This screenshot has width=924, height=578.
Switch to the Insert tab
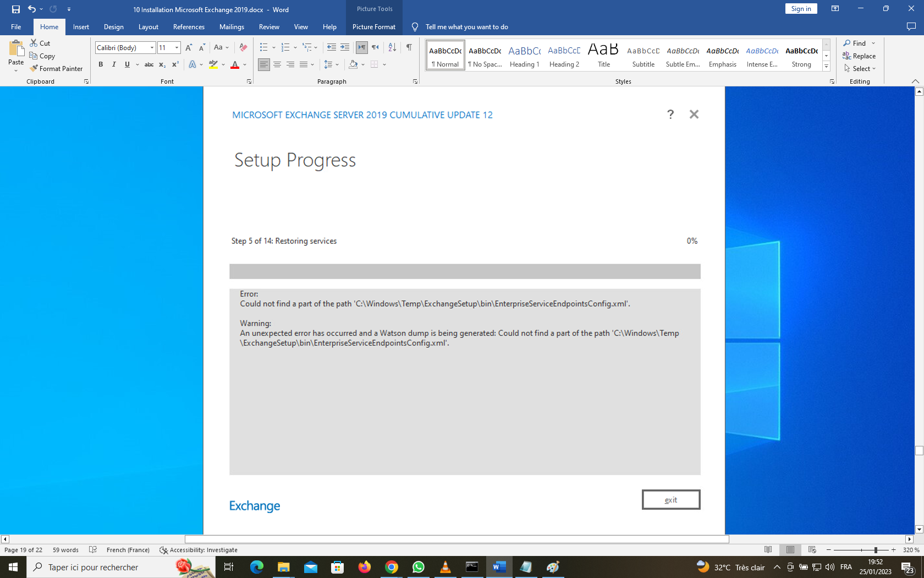[81, 26]
